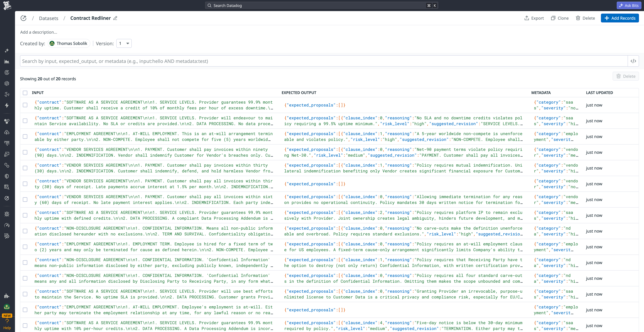Select the bug (Error Tracking) icon in sidebar
This screenshot has height=332, width=644.
[x=7, y=214]
